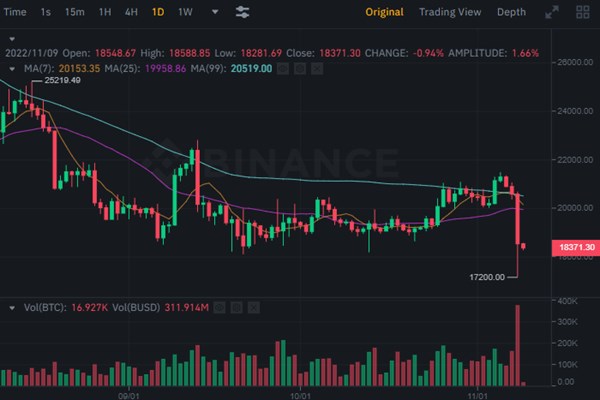The width and height of the screenshot is (600, 400).
Task: Switch to 1s interval
Action: click(46, 12)
